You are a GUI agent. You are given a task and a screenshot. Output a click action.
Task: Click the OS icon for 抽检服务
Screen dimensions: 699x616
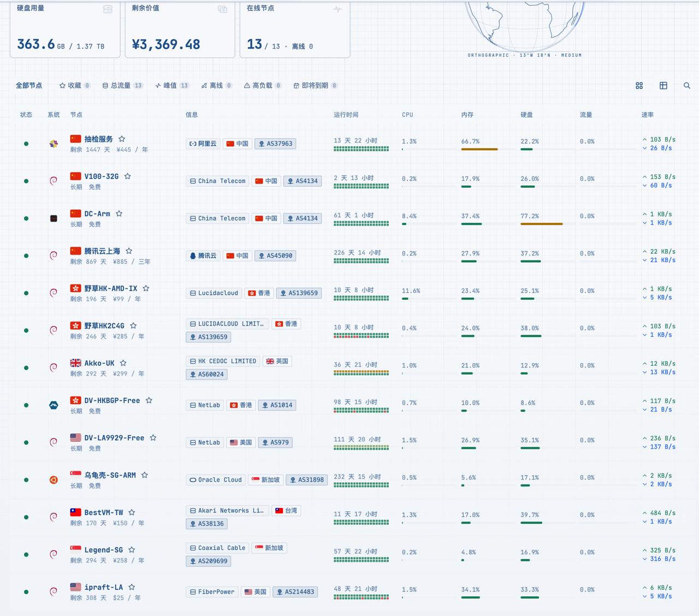pyautogui.click(x=54, y=144)
